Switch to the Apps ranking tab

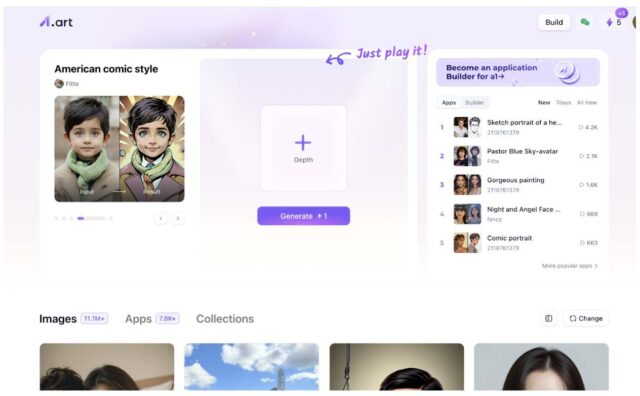pos(449,102)
